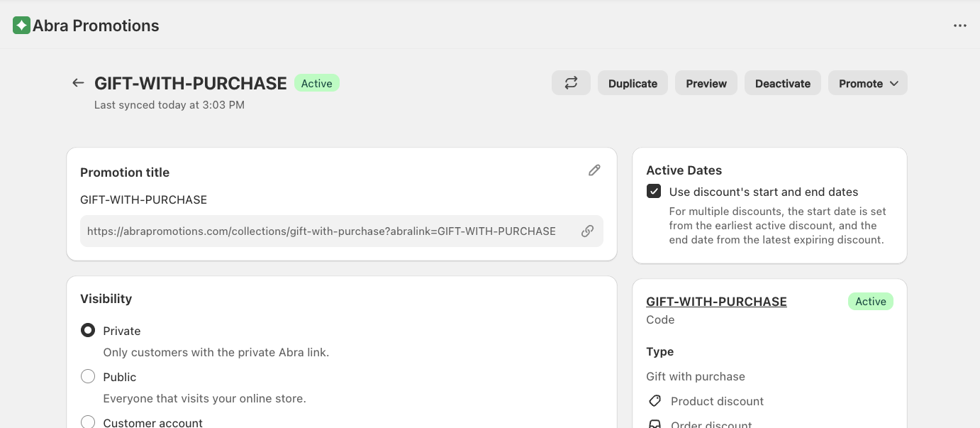The image size is (980, 428).
Task: Click the Abra Promotions green logo
Action: coord(21,25)
